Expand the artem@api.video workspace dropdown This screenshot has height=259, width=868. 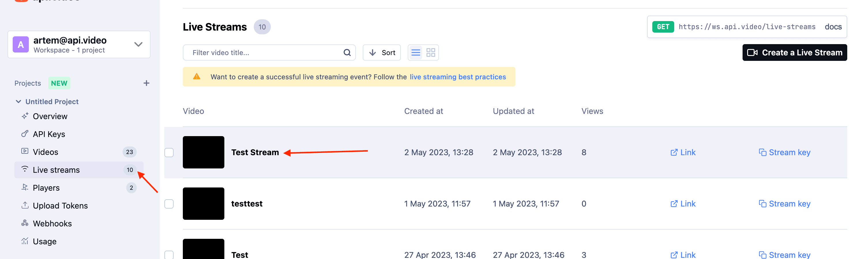(138, 44)
